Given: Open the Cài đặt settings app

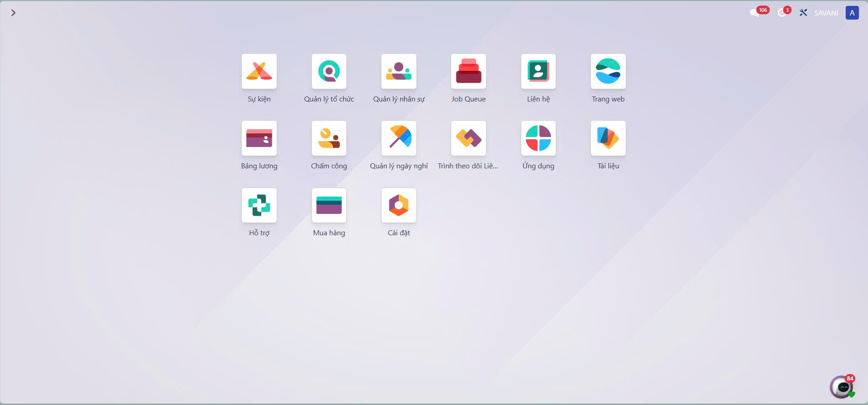Looking at the screenshot, I should (399, 205).
